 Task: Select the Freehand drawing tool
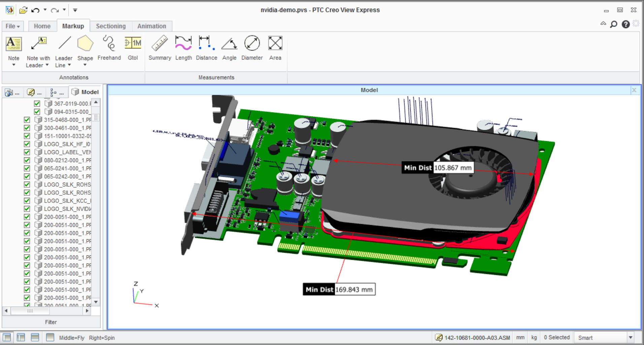click(109, 48)
